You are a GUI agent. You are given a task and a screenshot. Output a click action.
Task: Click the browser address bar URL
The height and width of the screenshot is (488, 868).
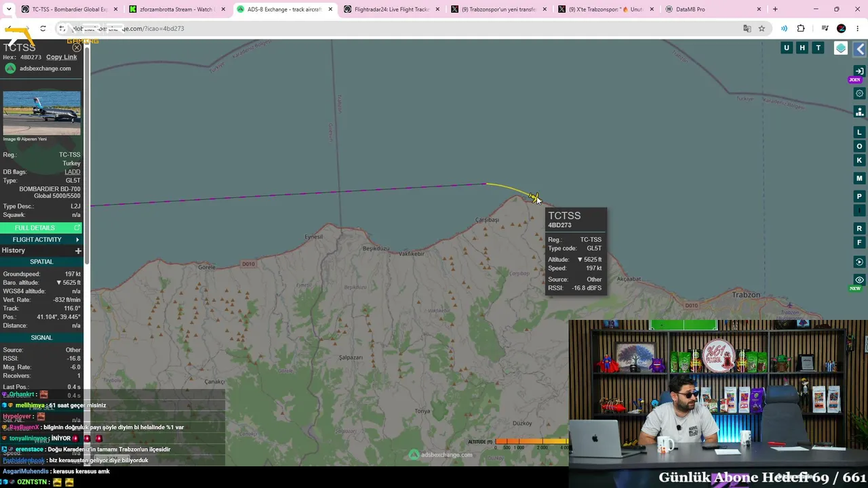tap(129, 28)
